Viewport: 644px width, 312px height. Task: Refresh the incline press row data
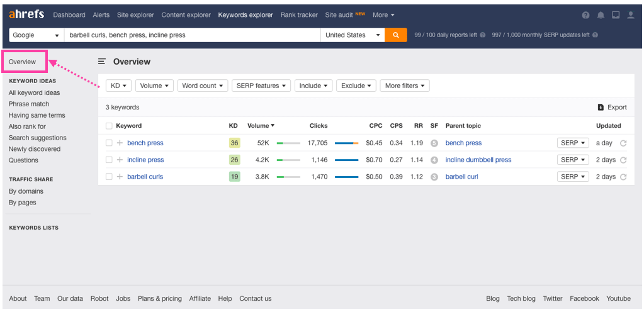[x=623, y=160]
